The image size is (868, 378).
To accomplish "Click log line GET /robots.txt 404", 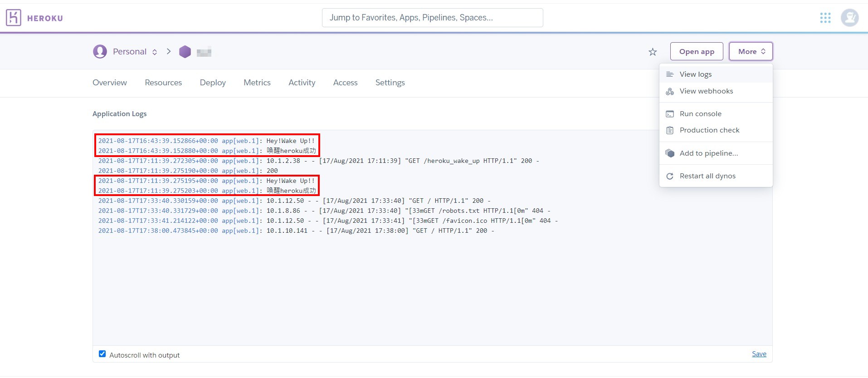I will point(324,211).
